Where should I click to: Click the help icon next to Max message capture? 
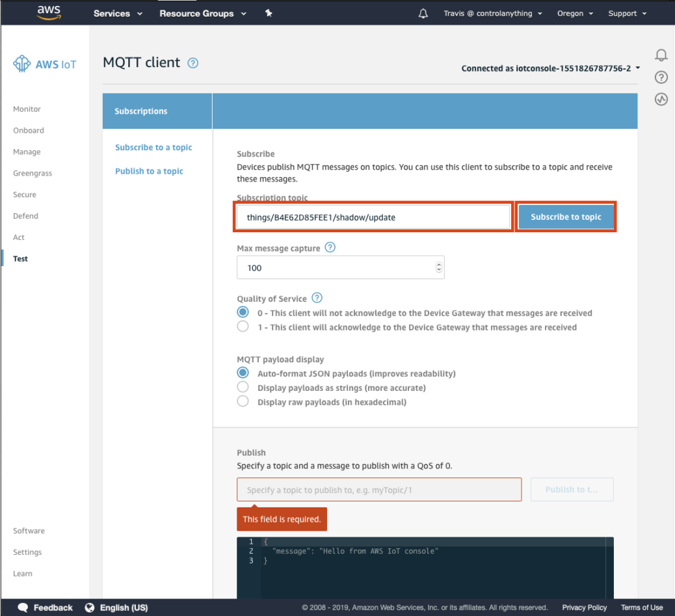(x=329, y=247)
